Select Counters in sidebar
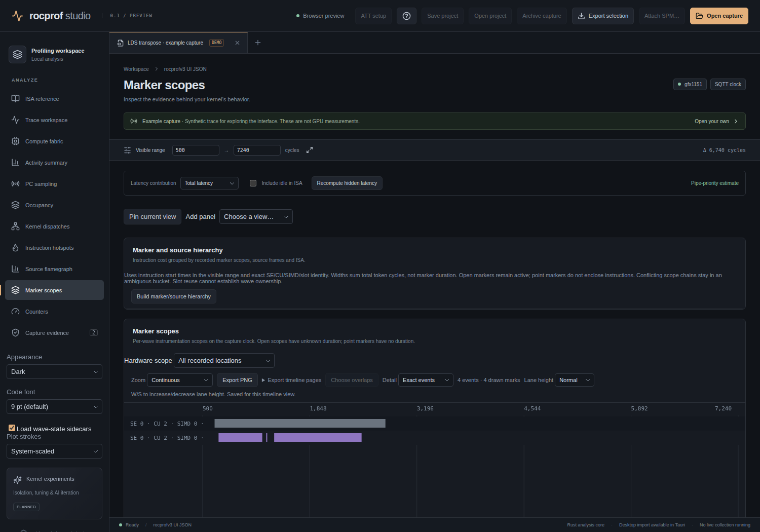 pos(54,312)
